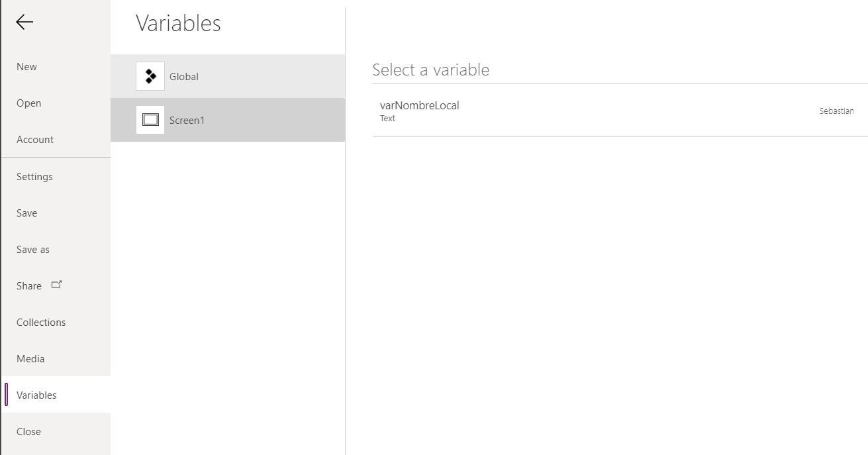Select the Screen1 screen icon
The image size is (868, 455).
150,120
